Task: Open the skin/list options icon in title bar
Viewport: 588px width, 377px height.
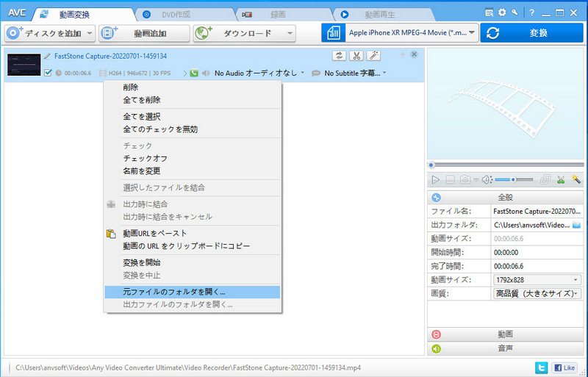Action: pos(489,12)
